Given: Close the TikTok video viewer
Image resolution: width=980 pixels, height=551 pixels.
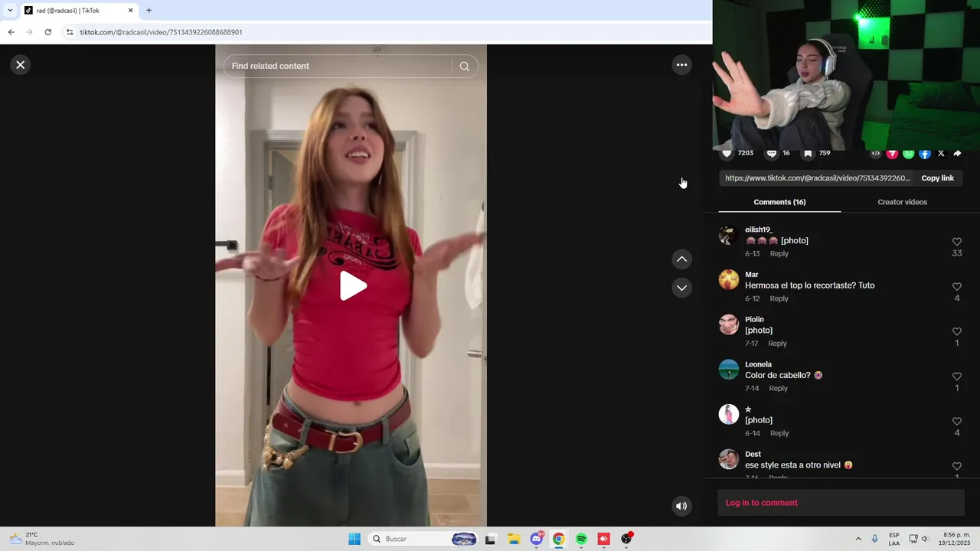Looking at the screenshot, I should pos(21,65).
